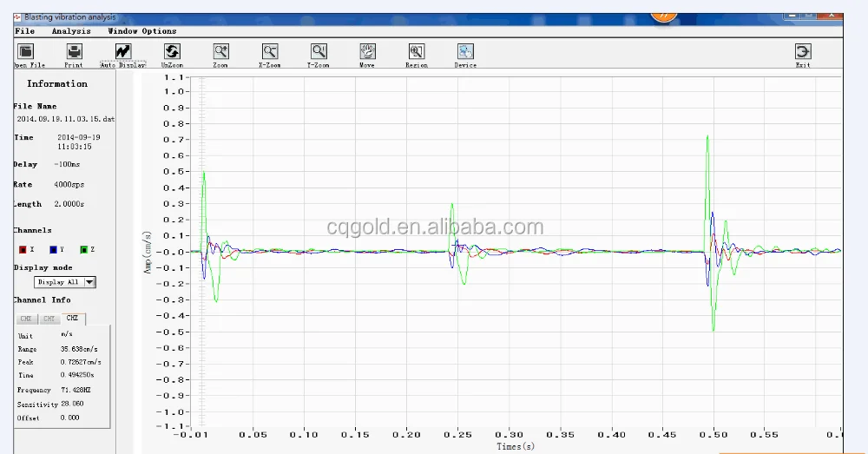868x454 pixels.
Task: Click the blue Y channel swatch
Action: (53, 250)
